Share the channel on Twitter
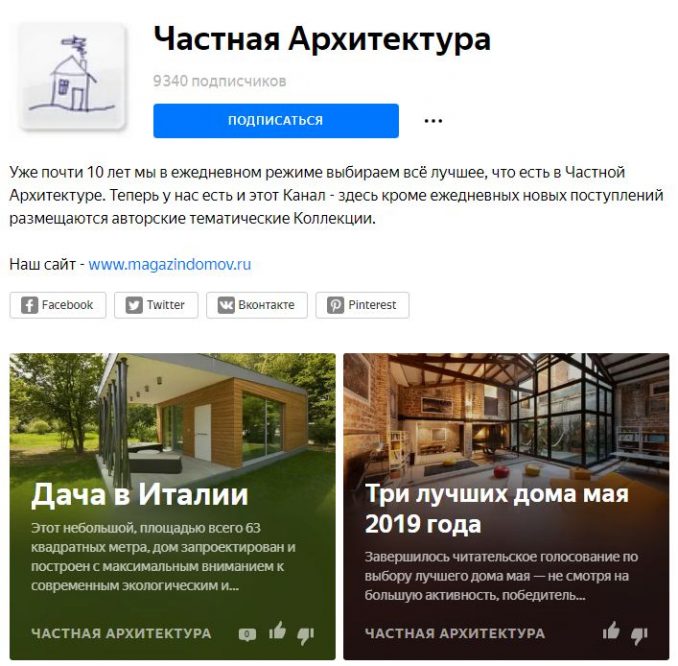 pyautogui.click(x=156, y=305)
